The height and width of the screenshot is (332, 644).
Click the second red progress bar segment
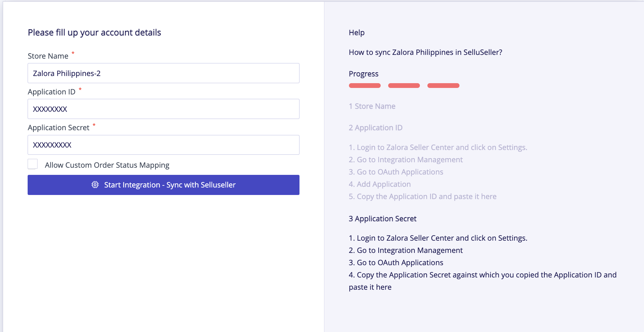tap(404, 86)
